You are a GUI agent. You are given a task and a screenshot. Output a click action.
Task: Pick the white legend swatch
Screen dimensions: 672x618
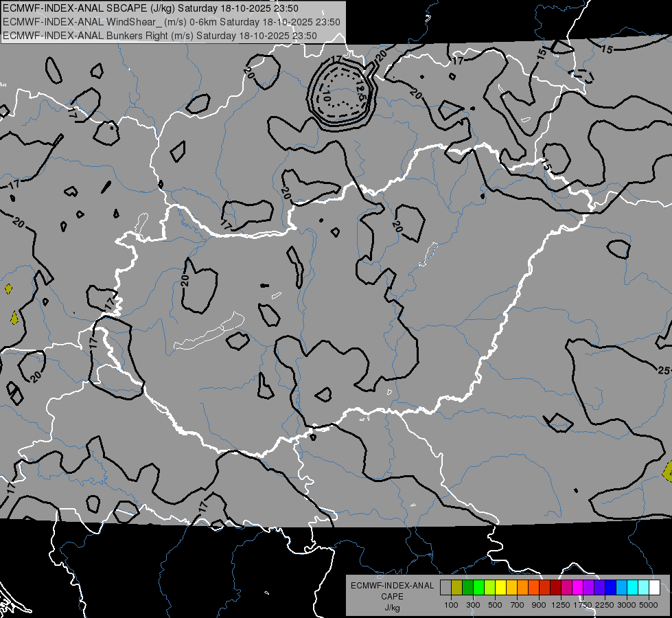pos(655,588)
